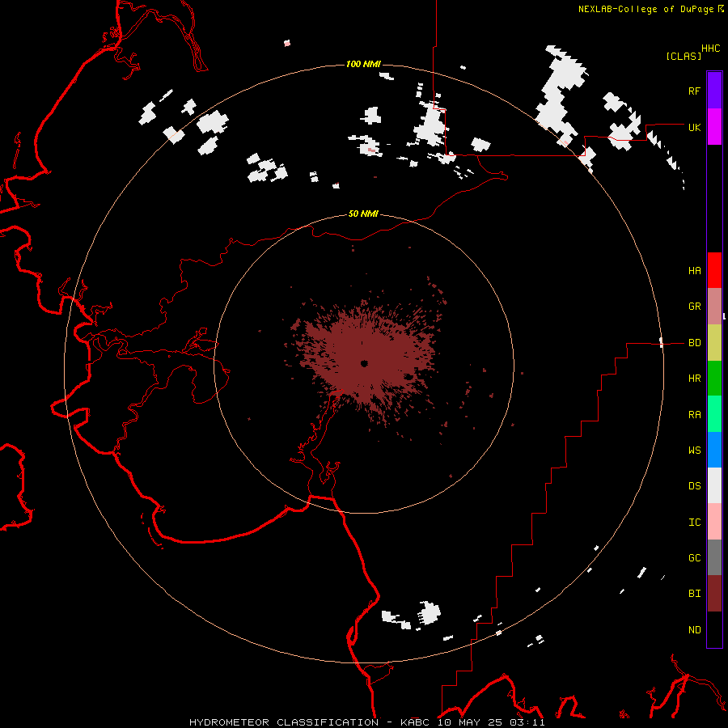728x728 pixels.
Task: Pick the RA light green swatch
Action: pyautogui.click(x=714, y=414)
